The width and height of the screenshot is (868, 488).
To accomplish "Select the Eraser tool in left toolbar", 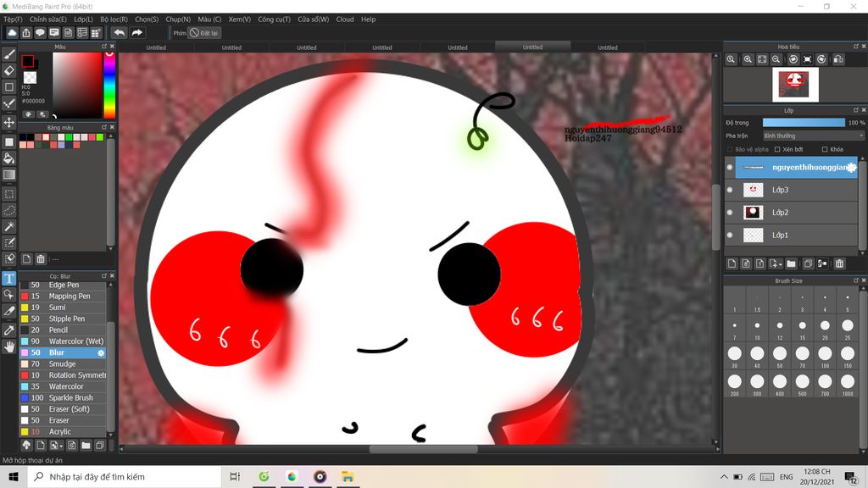I will pos(8,70).
